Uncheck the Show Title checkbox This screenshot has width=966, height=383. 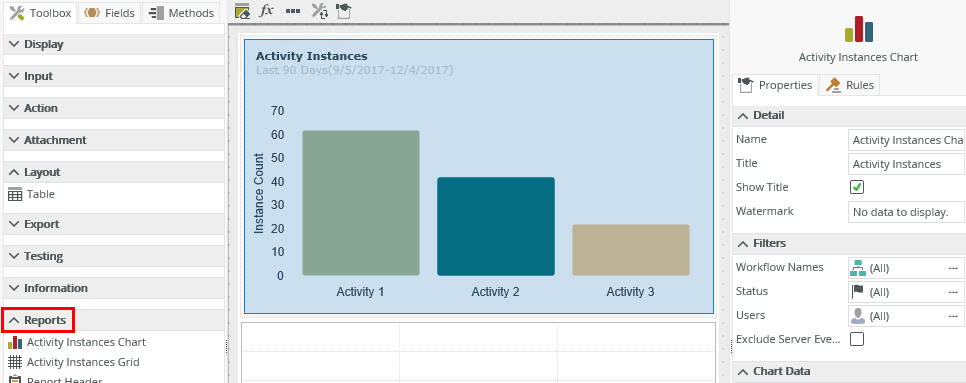[x=856, y=187]
